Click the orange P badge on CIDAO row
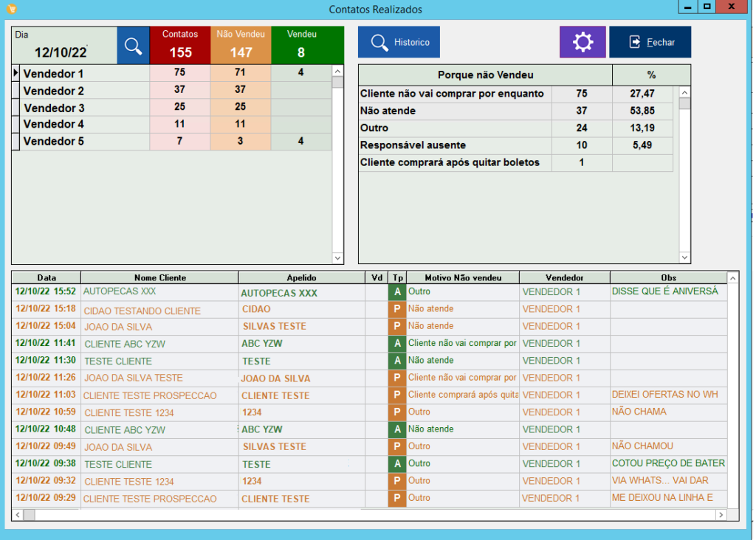This screenshot has height=540, width=756. [x=397, y=309]
